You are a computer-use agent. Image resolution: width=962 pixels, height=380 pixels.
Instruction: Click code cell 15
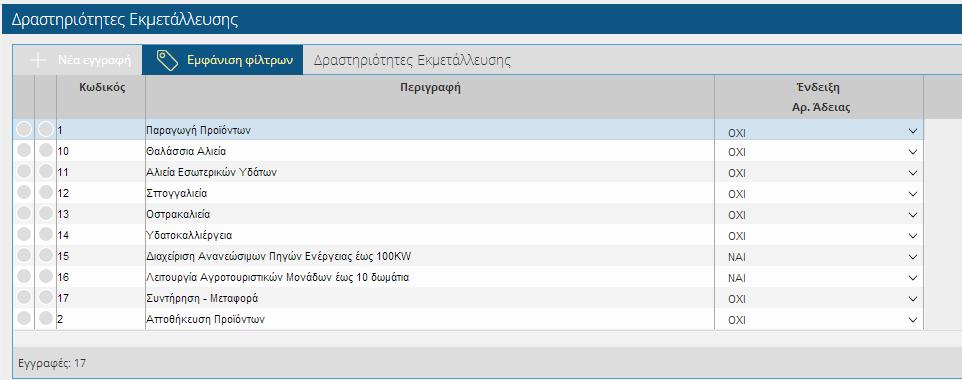101,256
